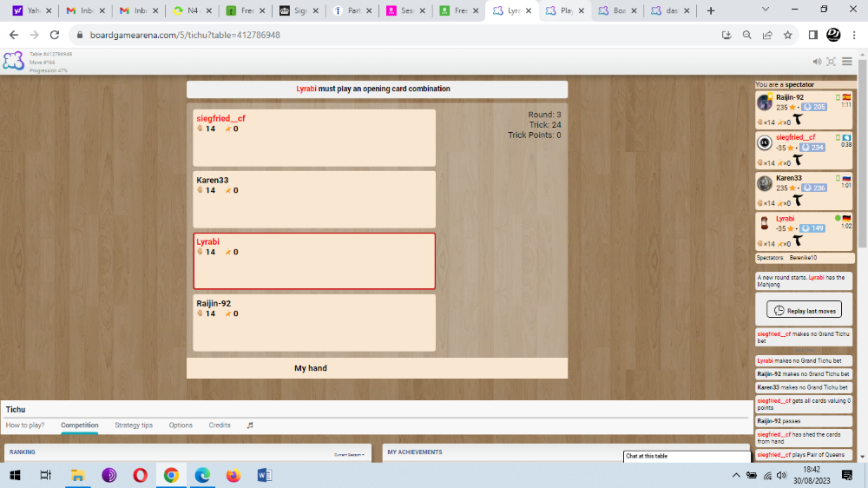Viewport: 868px width, 488px height.
Task: Open siegfried__cf's profile link in sidebar
Action: point(795,137)
